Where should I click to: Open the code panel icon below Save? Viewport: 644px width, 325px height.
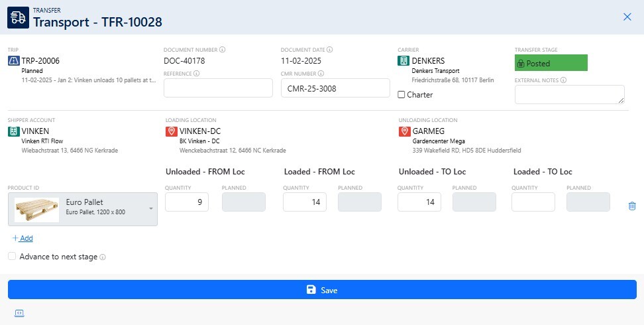click(x=18, y=313)
